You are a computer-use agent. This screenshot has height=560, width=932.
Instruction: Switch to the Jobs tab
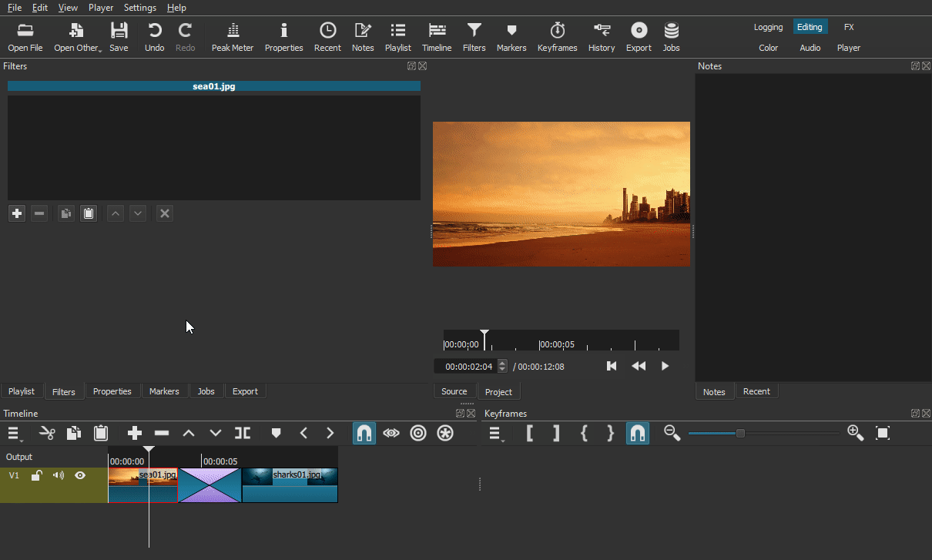point(206,391)
